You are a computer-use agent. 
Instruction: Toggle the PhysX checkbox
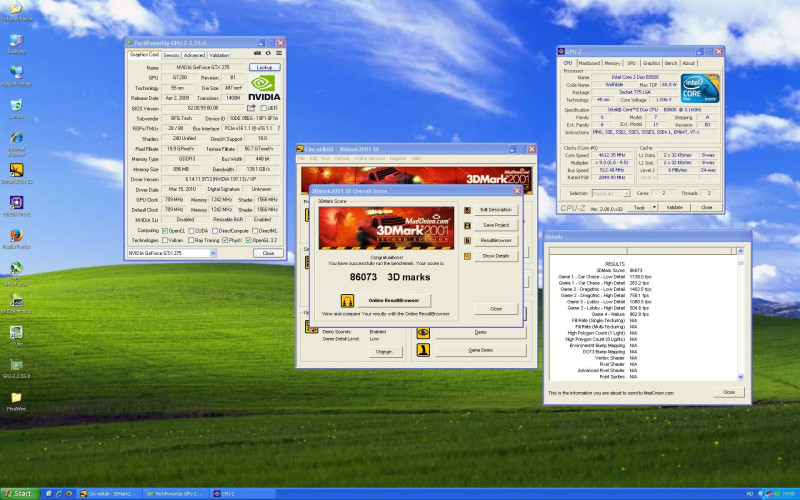point(225,240)
